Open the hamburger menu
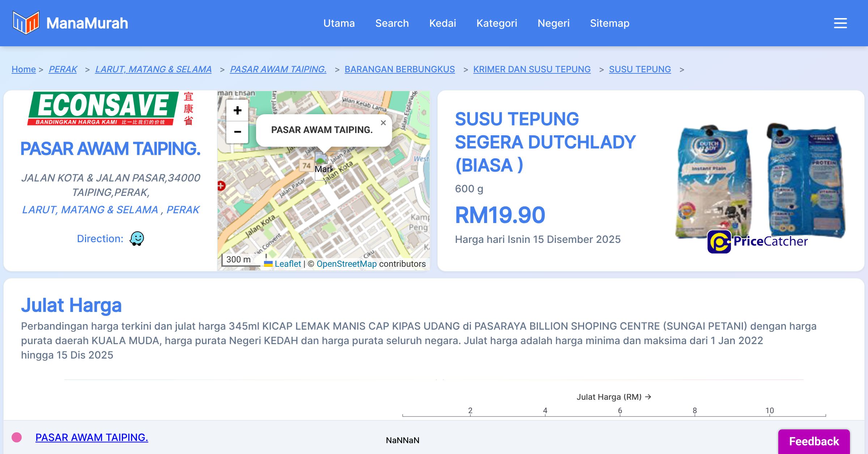The width and height of the screenshot is (868, 454). pos(840,23)
